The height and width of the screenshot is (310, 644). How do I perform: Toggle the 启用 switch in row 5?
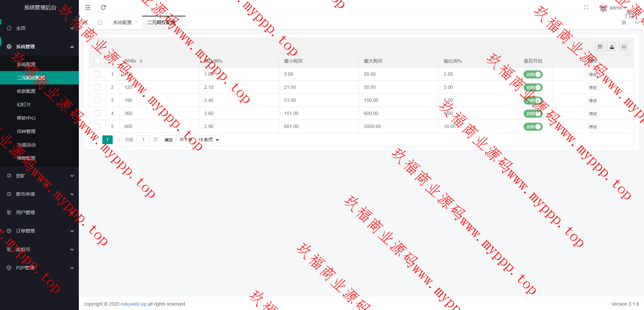tap(533, 127)
